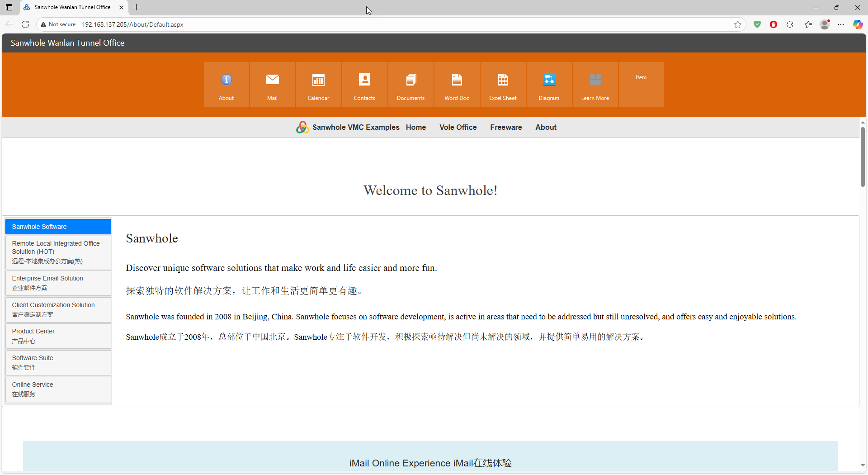Screen dimensions: 868x475
Task: Select Freeware in the navigation bar
Action: click(506, 128)
